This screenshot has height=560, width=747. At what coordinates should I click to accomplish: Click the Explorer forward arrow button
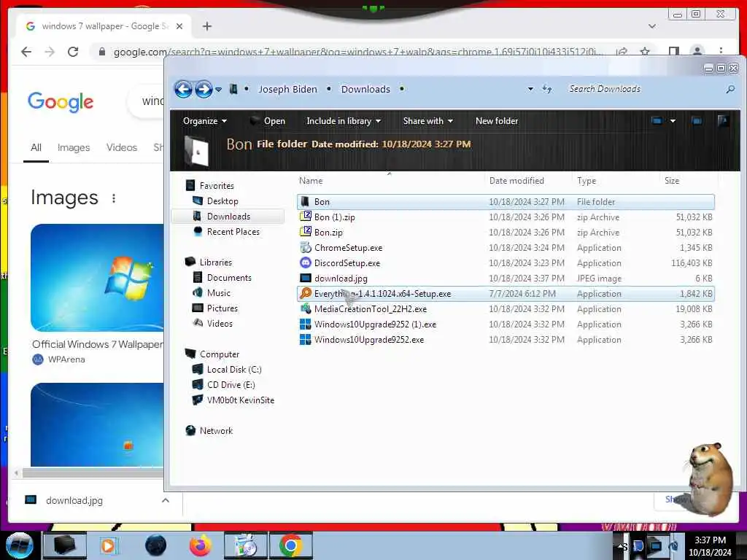coord(204,89)
